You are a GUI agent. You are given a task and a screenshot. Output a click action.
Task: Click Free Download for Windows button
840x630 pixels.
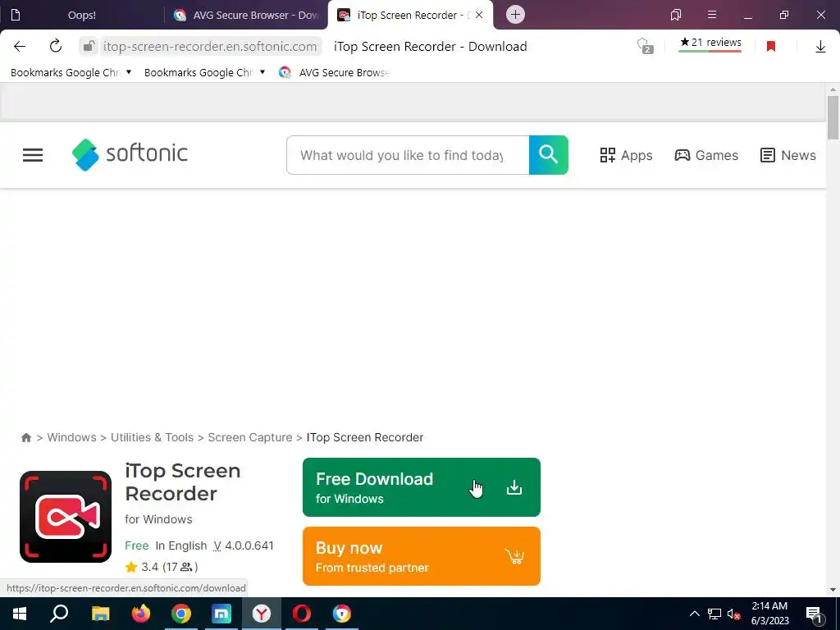422,487
